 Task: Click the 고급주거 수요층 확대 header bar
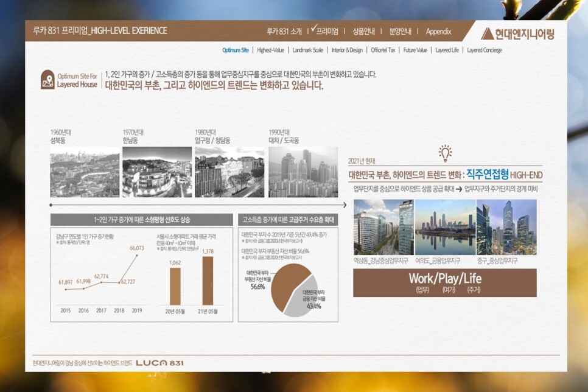point(288,220)
